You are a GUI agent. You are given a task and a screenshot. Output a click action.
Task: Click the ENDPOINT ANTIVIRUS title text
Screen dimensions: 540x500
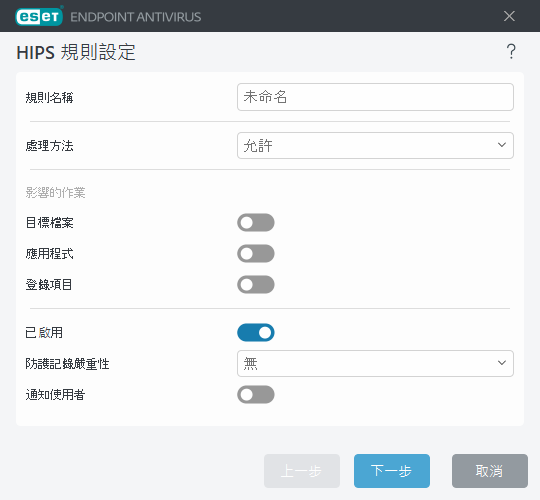pyautogui.click(x=136, y=17)
